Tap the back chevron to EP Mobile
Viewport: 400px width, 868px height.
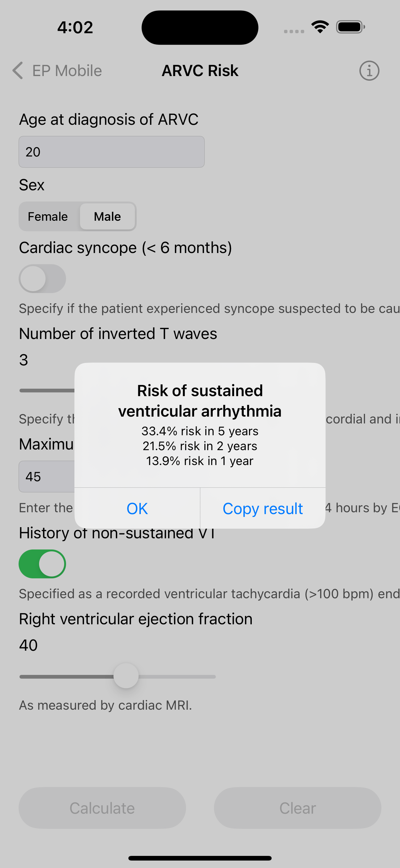pyautogui.click(x=18, y=71)
